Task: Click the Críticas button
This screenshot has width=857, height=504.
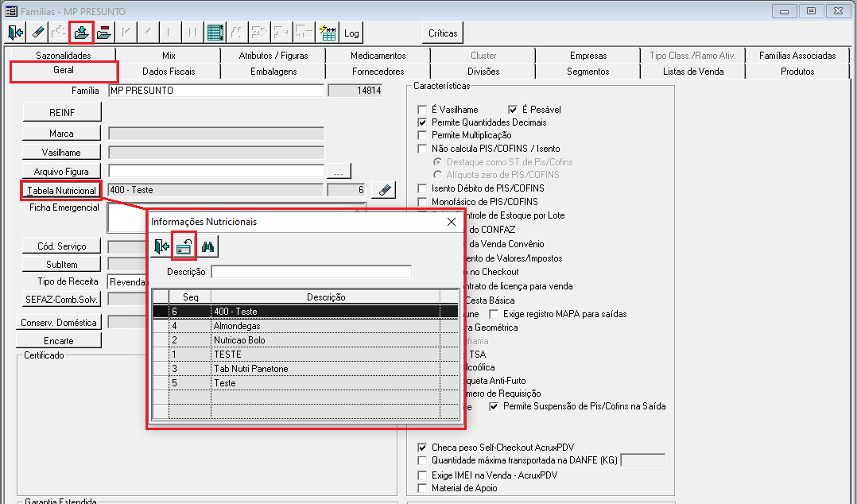Action: (x=443, y=33)
